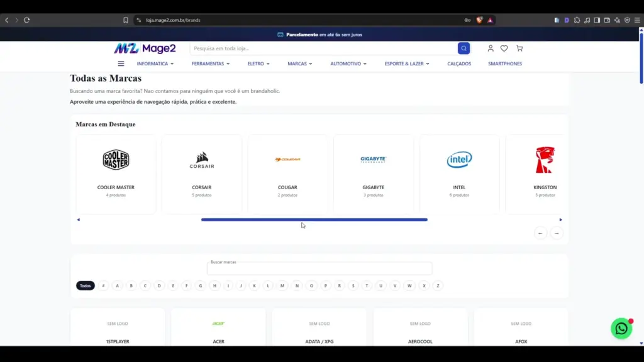The height and width of the screenshot is (362, 644).
Task: Open AFOX brand tile
Action: (x=521, y=327)
